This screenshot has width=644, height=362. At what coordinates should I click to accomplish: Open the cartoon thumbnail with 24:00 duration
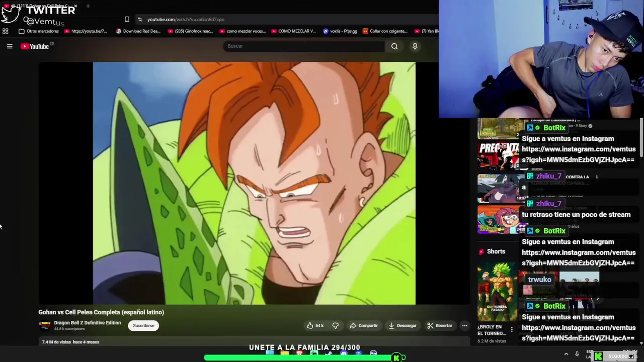point(501,219)
